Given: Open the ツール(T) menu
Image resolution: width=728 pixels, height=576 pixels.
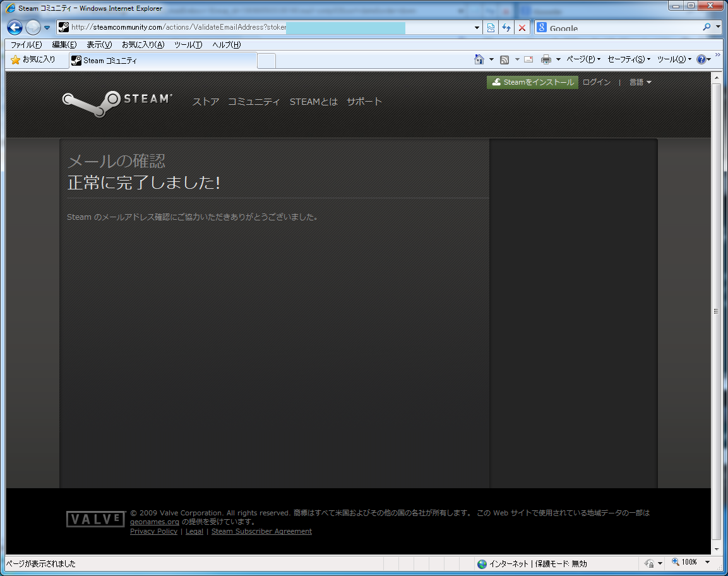Looking at the screenshot, I should (188, 45).
